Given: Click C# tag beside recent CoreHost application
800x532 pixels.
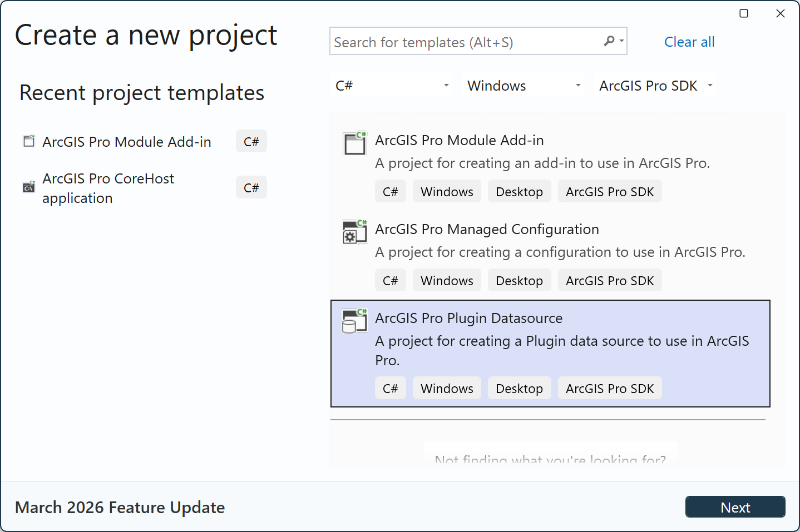Looking at the screenshot, I should (251, 187).
